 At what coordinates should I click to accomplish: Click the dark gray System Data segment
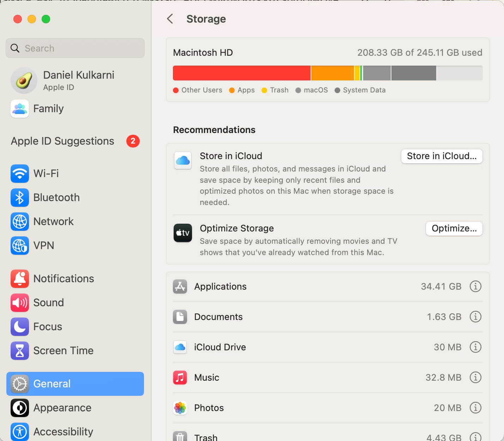414,73
